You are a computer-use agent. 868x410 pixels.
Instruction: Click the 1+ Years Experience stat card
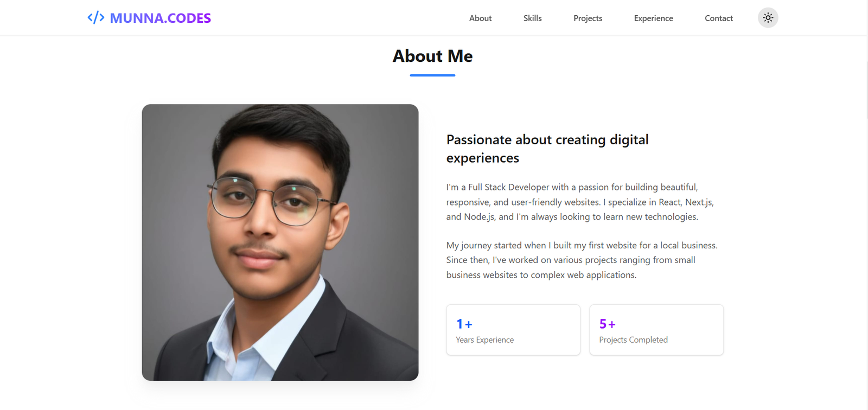[x=512, y=330]
